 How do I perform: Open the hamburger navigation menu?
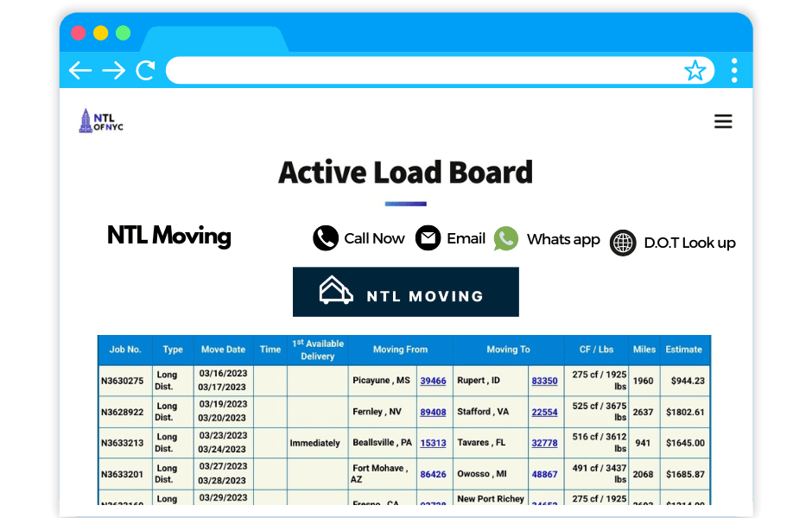point(723,122)
